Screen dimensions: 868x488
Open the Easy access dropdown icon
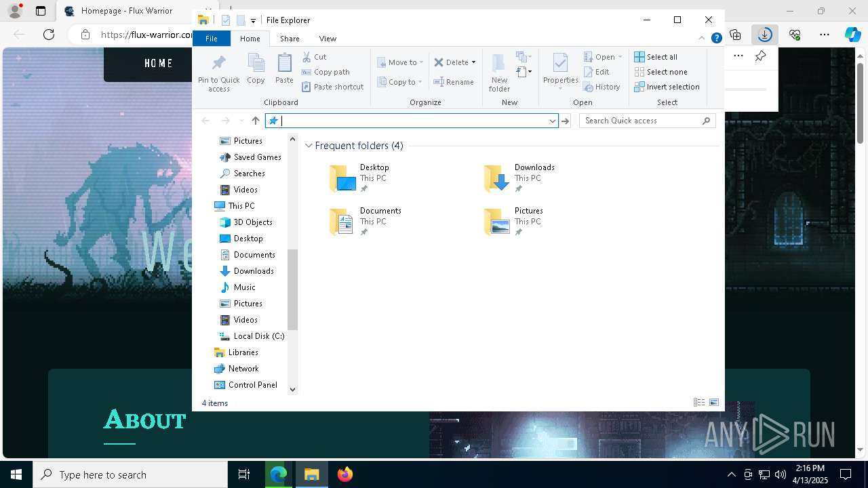coord(524,71)
